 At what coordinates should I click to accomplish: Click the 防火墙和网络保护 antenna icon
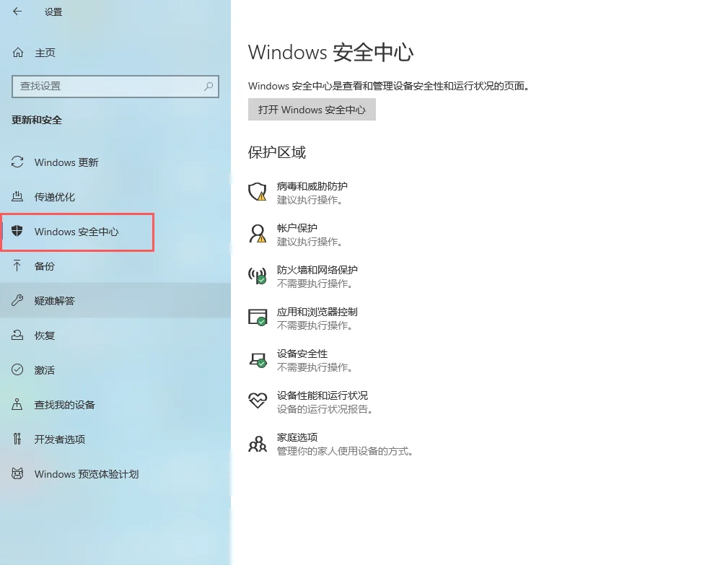[x=257, y=276]
